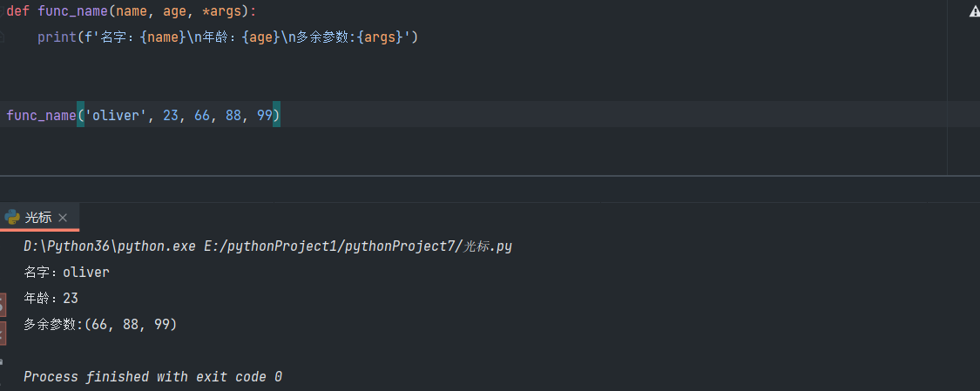The height and width of the screenshot is (391, 980).
Task: Click the number 23 in the func_name call
Action: [171, 115]
